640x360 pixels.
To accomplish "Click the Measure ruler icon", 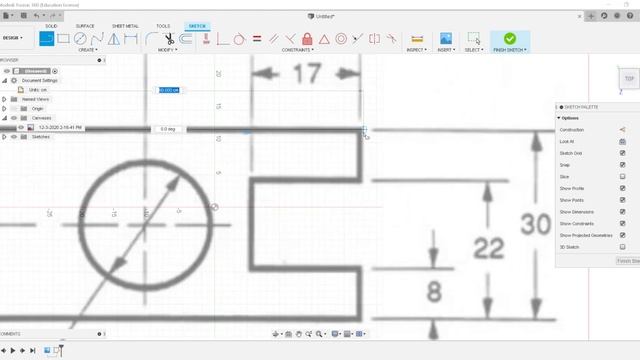I will (417, 39).
